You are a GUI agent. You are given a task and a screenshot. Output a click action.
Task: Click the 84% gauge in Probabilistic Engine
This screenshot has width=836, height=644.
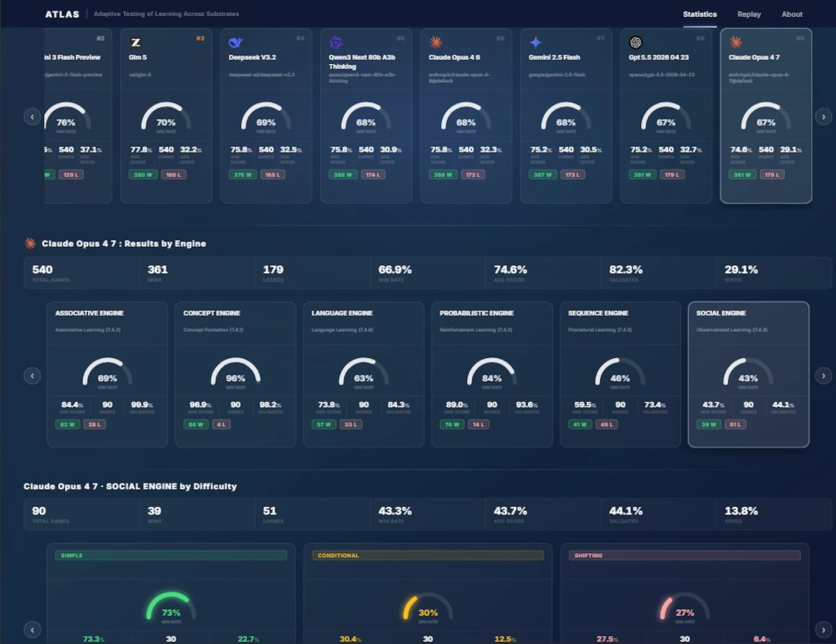(x=492, y=373)
